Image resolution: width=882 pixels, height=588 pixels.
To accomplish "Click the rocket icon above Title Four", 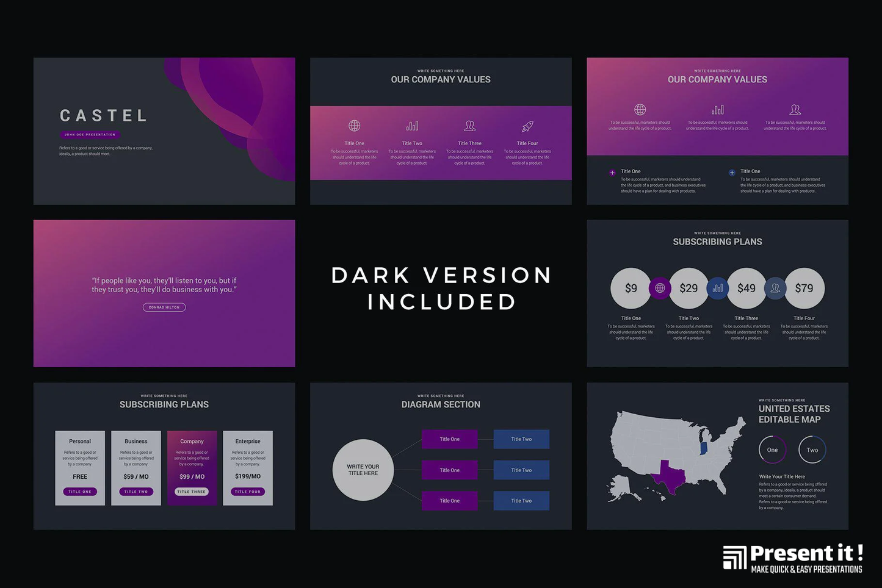I will pos(527,126).
